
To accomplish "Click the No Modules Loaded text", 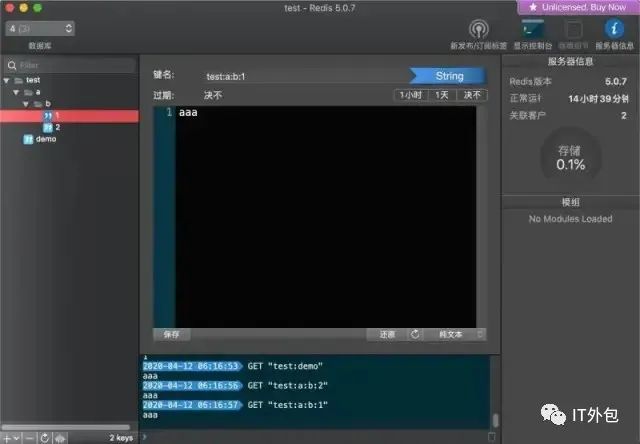I will pos(570,219).
